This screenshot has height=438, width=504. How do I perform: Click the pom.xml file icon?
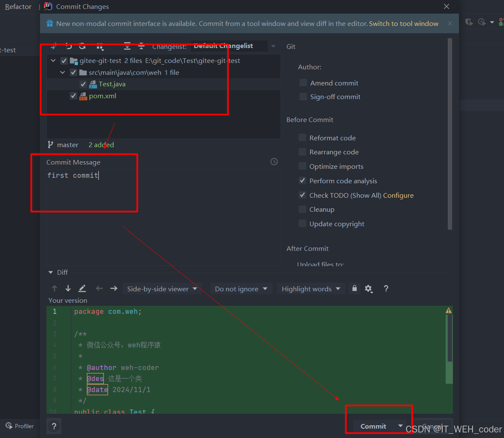pos(83,96)
